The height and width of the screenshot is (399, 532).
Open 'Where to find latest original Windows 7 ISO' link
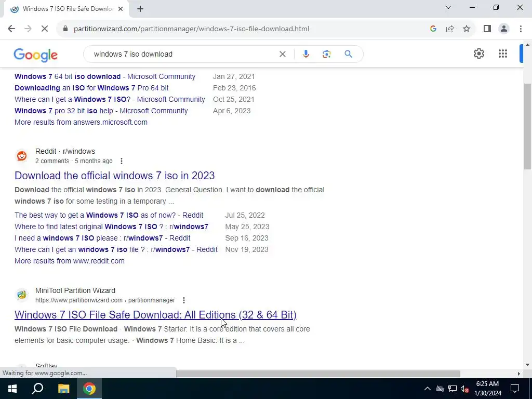[x=111, y=227]
